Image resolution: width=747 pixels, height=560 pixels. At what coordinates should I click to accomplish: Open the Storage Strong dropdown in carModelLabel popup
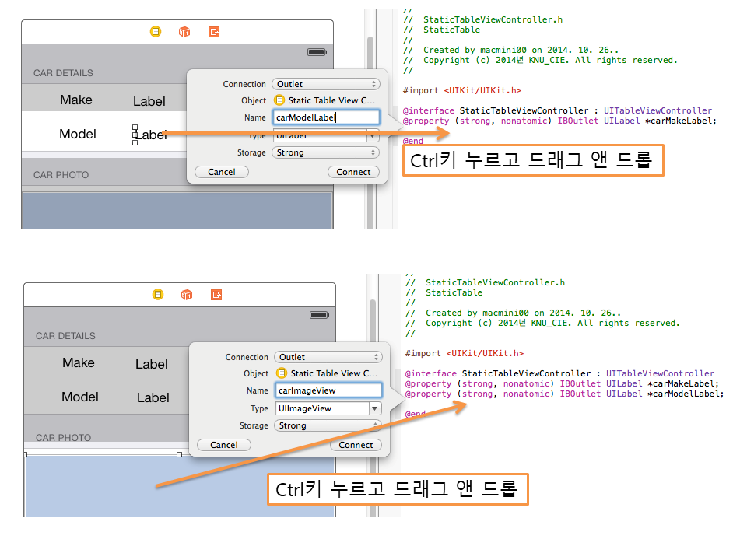coord(325,152)
